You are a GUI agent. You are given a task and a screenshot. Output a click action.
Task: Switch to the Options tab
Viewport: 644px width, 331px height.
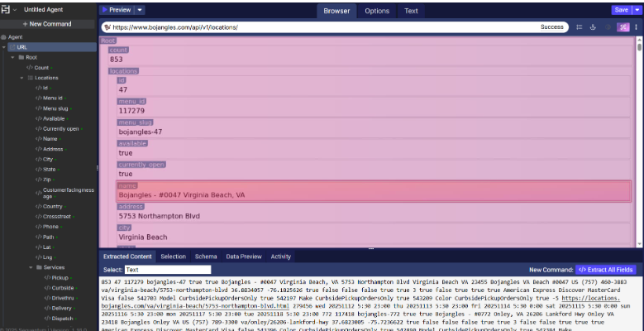[x=377, y=11]
